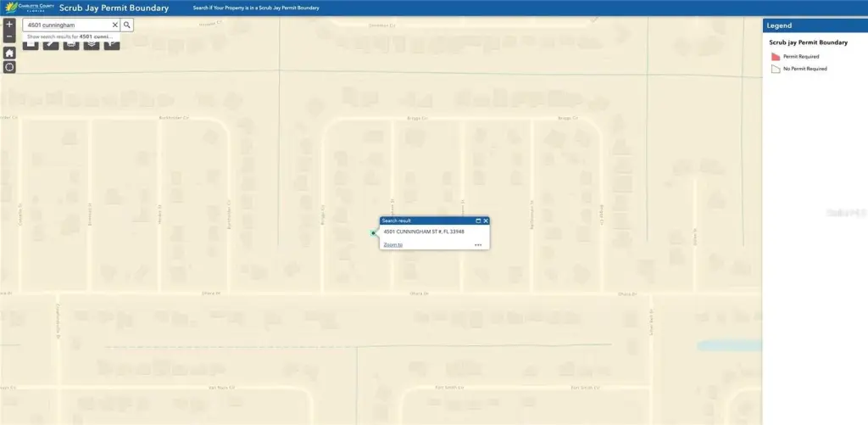Run search with the magnifying glass button

(127, 25)
